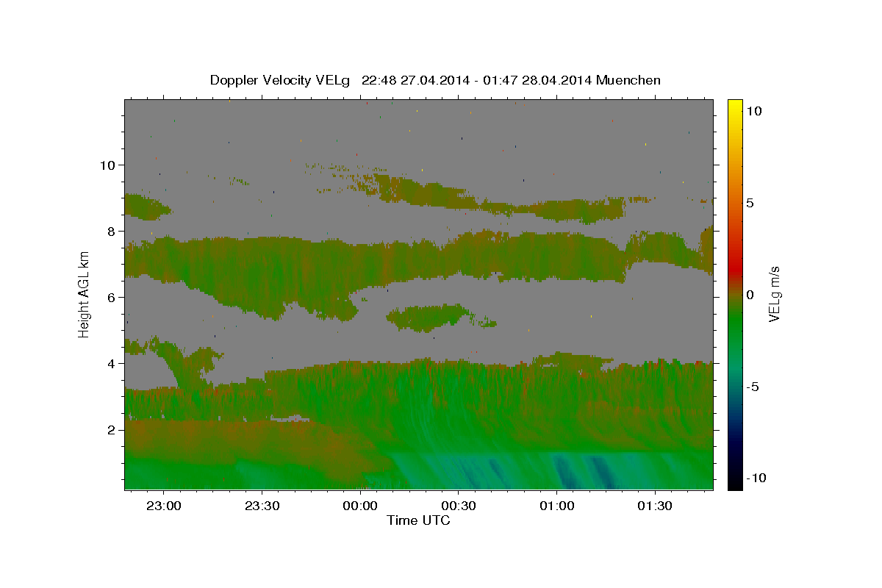Screen dimensions: 882x588
Task: Click the 23:30 time tick label
Action: click(262, 506)
